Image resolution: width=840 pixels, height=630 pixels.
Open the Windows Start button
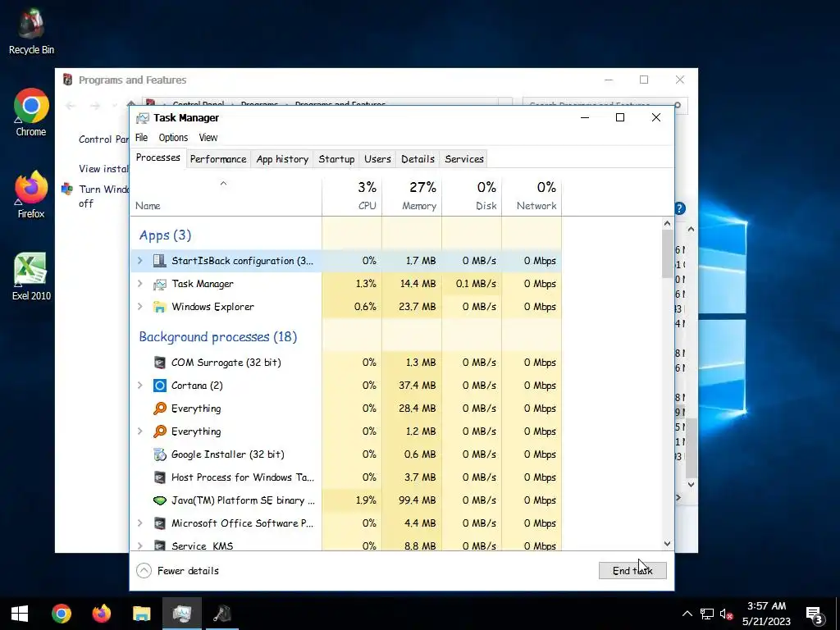pos(20,614)
